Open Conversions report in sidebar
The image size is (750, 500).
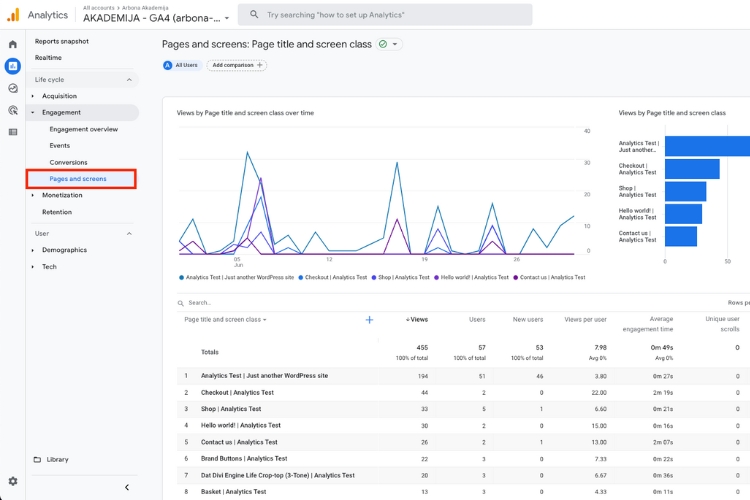pos(68,162)
